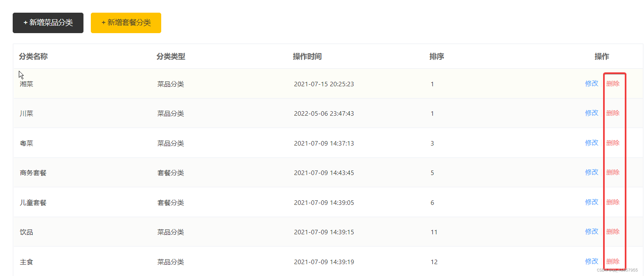The height and width of the screenshot is (276, 644).
Task: Click the 新增套餐分类 button
Action: (x=126, y=23)
